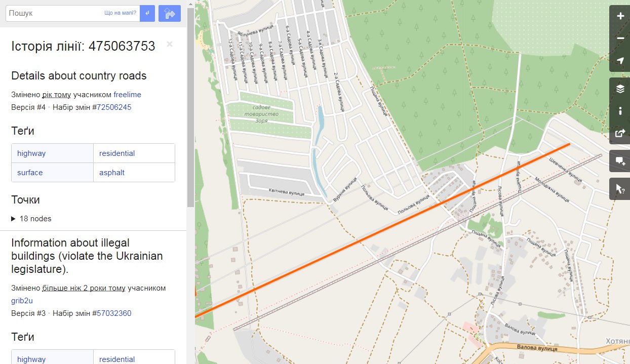Open the map key info button

[620, 111]
